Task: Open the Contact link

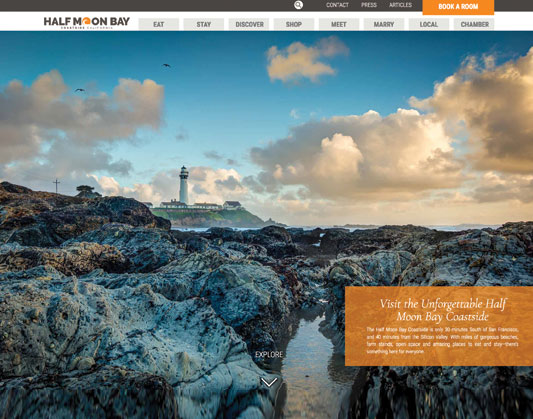Action: click(337, 5)
